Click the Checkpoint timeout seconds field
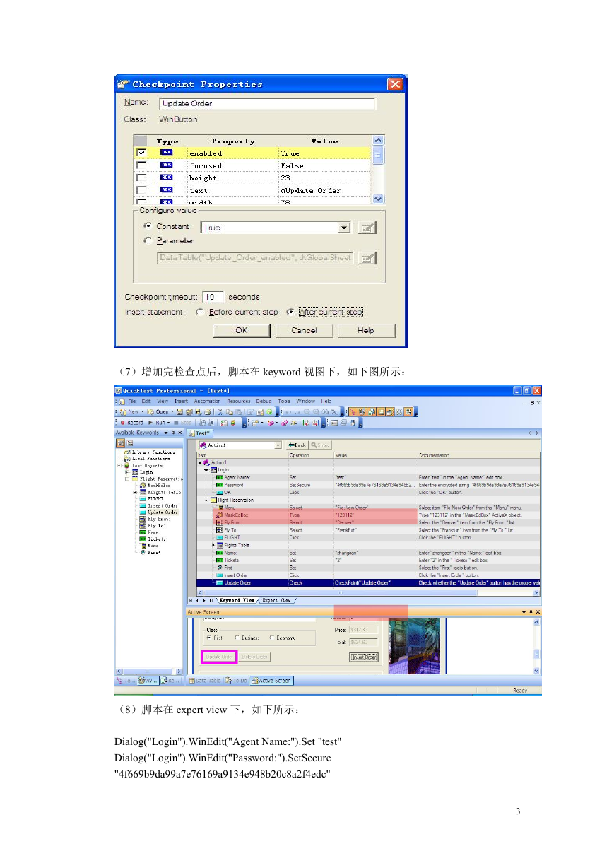Image resolution: width=614 pixels, height=868 pixels. click(x=213, y=297)
